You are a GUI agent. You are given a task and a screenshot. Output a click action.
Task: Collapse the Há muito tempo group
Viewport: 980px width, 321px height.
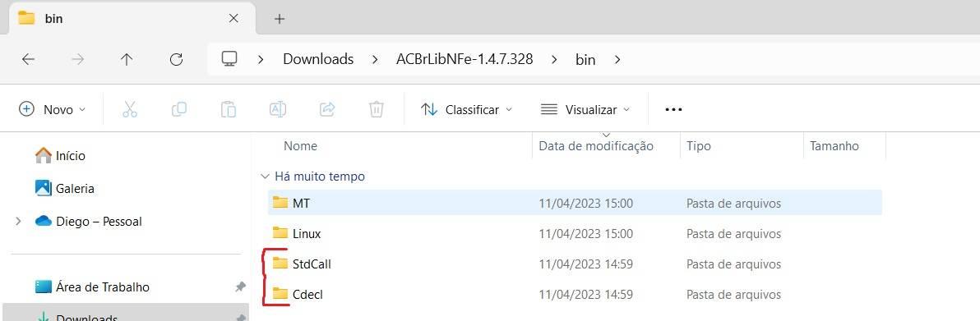[265, 177]
